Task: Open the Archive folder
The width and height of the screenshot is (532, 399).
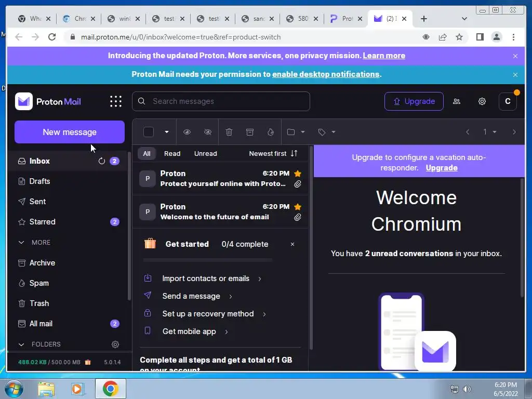Action: pos(69,262)
